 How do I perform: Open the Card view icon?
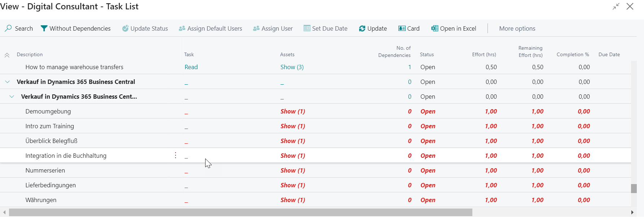(402, 28)
